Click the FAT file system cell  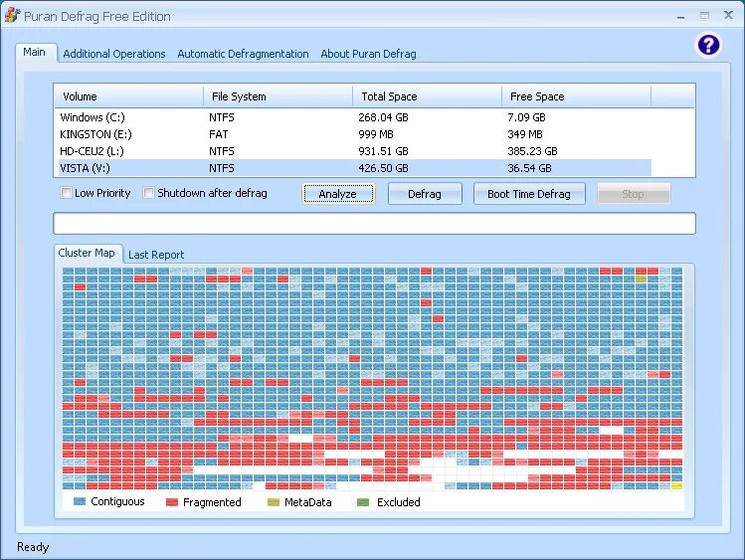tap(219, 134)
